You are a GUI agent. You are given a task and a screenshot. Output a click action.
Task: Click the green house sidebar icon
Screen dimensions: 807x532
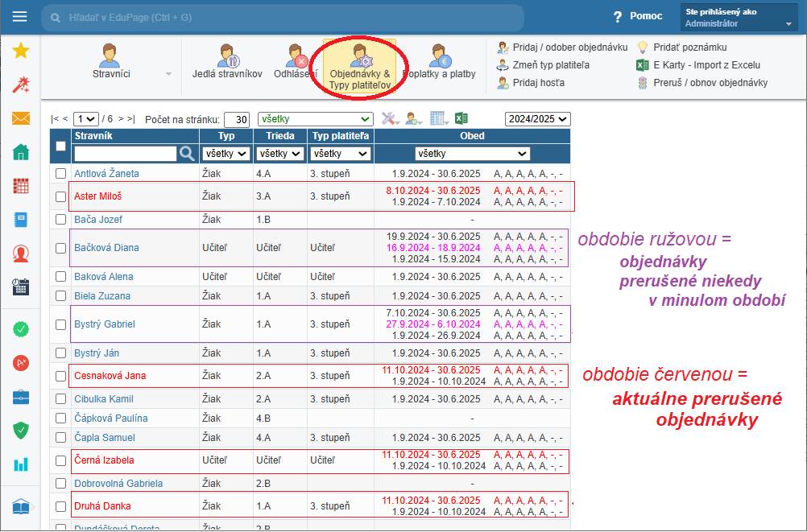21,152
